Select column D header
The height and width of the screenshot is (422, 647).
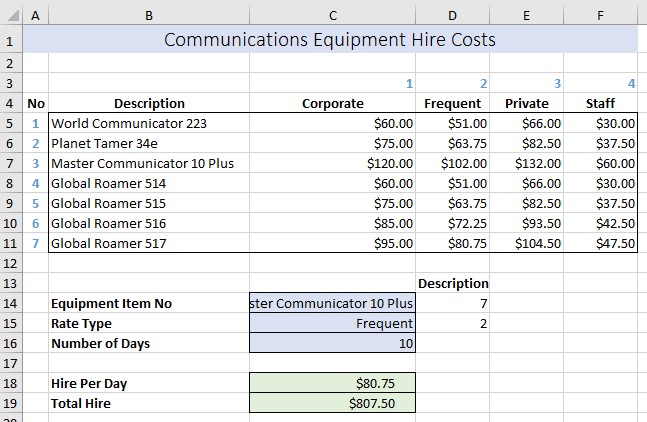click(453, 16)
